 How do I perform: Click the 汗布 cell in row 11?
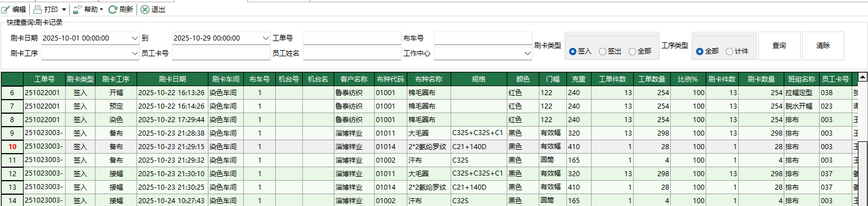428,160
